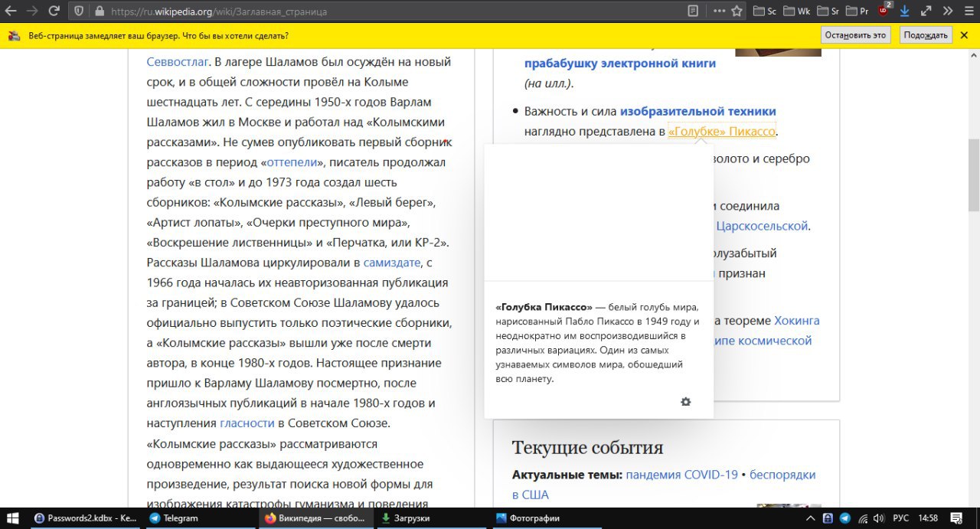Open page actions three-dot menu
This screenshot has height=529, width=980.
click(719, 11)
